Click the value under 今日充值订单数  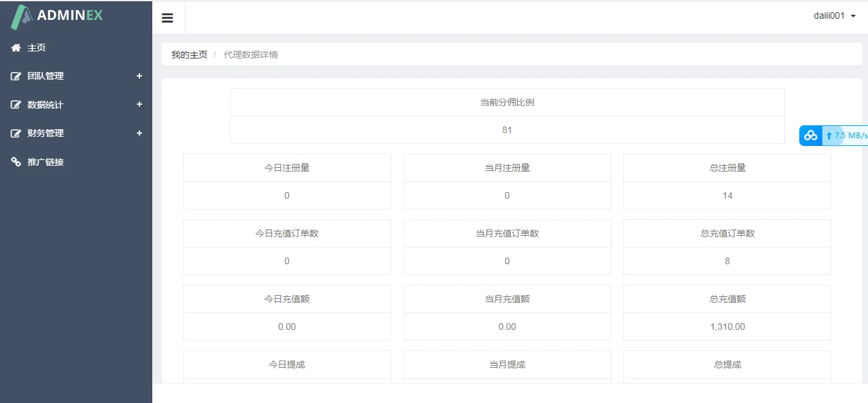287,261
